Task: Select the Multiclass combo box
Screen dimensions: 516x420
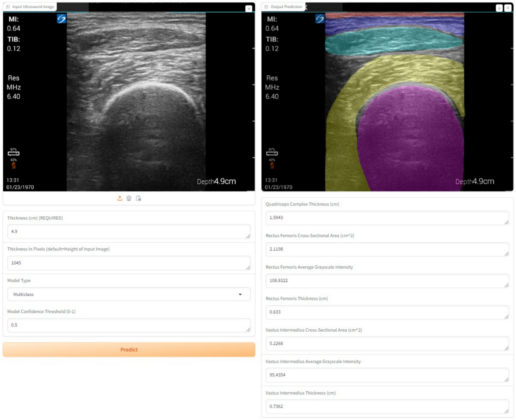Action: (x=123, y=294)
